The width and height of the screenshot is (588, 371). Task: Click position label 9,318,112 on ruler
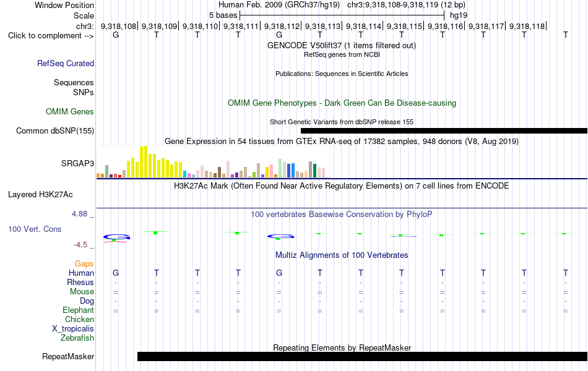point(282,26)
